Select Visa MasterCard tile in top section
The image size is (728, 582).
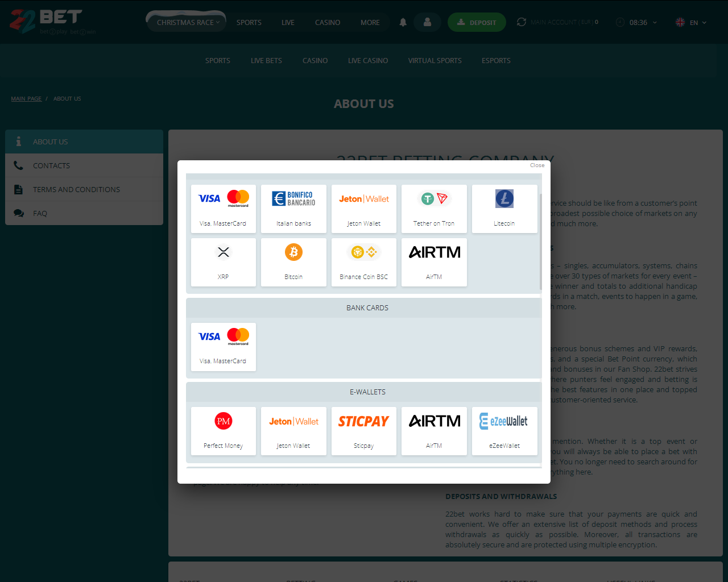click(224, 209)
